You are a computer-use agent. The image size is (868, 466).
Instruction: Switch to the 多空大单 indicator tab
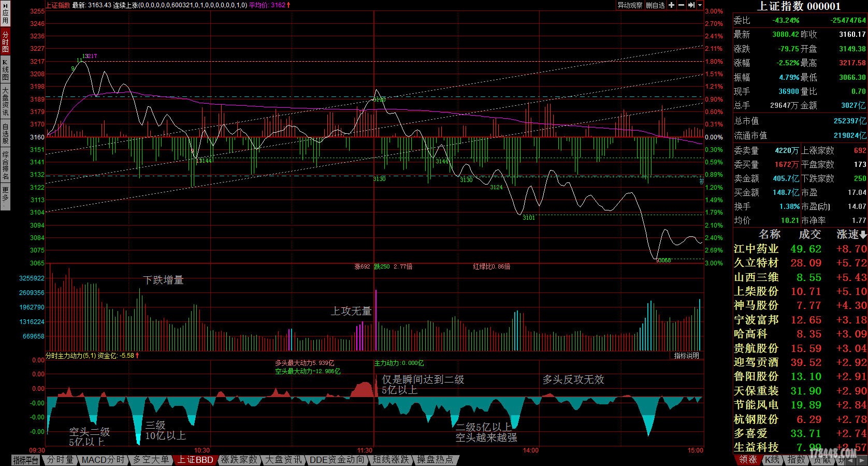click(x=151, y=460)
